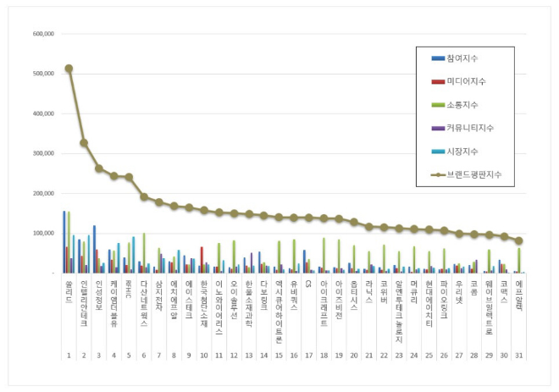Click the line data point at rank 2
Image resolution: width=559 pixels, height=392 pixels.
84,142
